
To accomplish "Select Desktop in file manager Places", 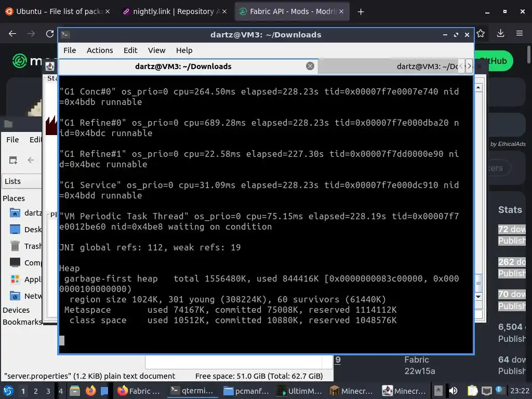I will coord(26,229).
